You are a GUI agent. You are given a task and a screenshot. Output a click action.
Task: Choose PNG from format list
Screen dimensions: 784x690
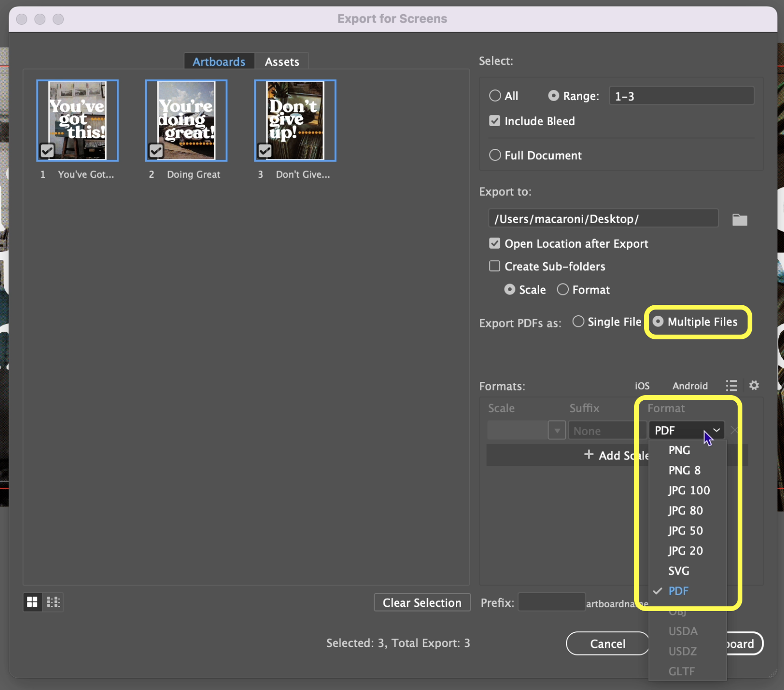679,450
